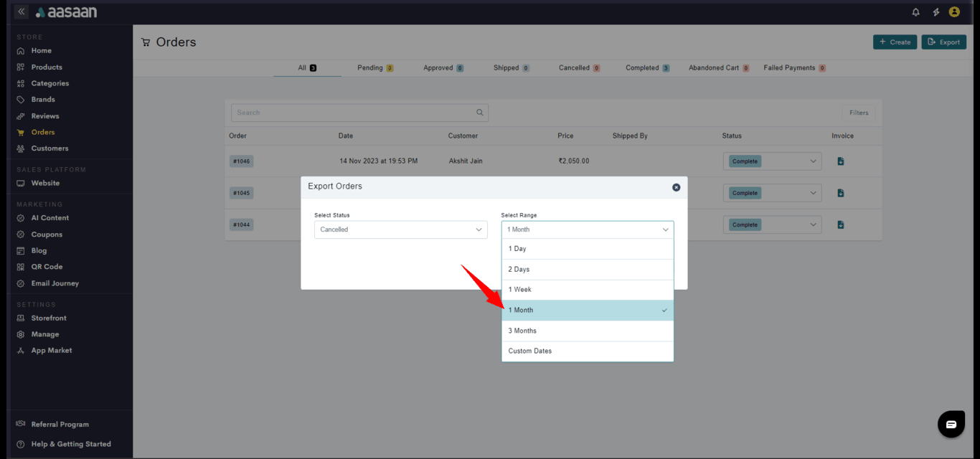Open the chat support bubble
This screenshot has height=459, width=980.
(951, 424)
